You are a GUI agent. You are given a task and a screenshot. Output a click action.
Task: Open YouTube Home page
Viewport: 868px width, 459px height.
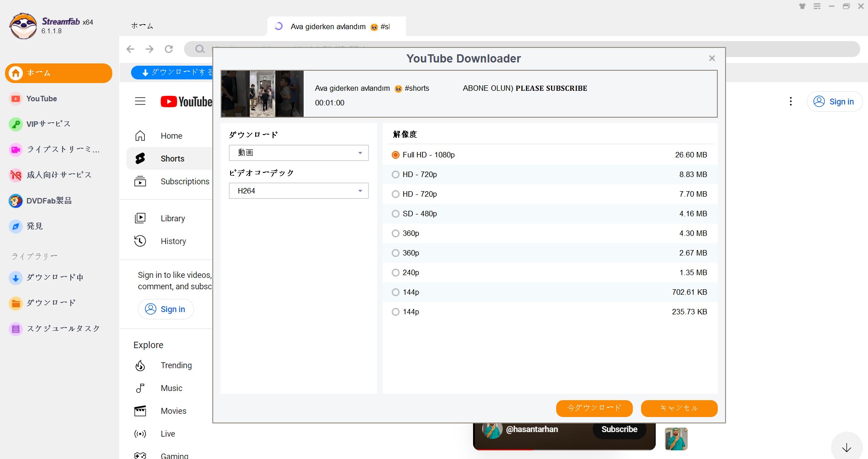(x=169, y=136)
